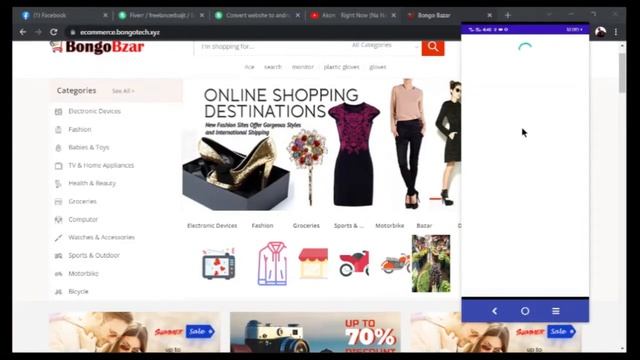
Task: Click the 'Sports & ...' label under the banner
Action: click(348, 225)
